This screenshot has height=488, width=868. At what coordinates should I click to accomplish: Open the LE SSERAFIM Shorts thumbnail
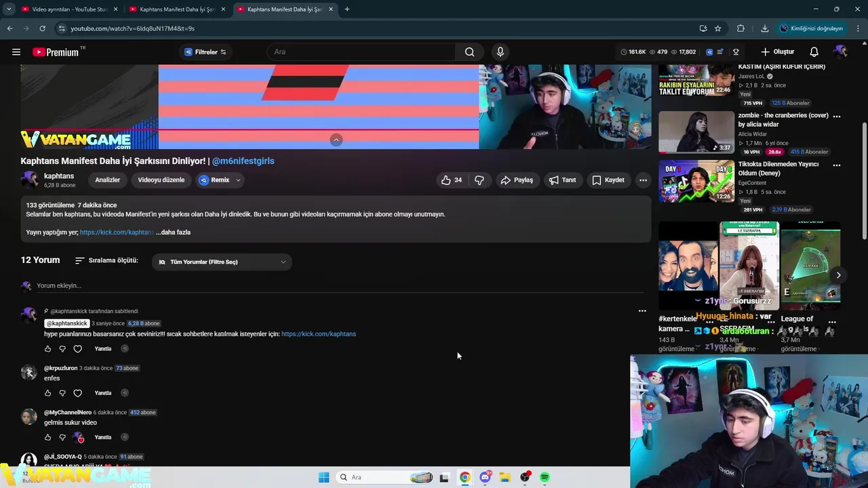749,266
